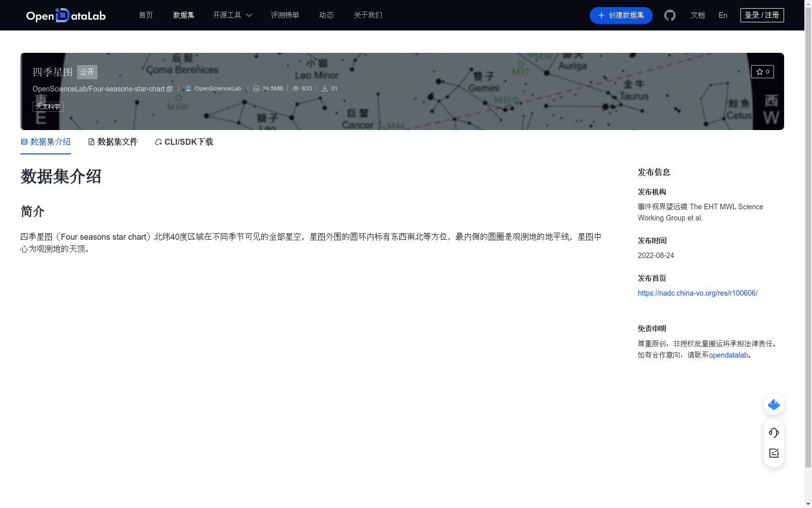The height and width of the screenshot is (508, 812).
Task: Star the dataset with the star button
Action: pos(762,72)
